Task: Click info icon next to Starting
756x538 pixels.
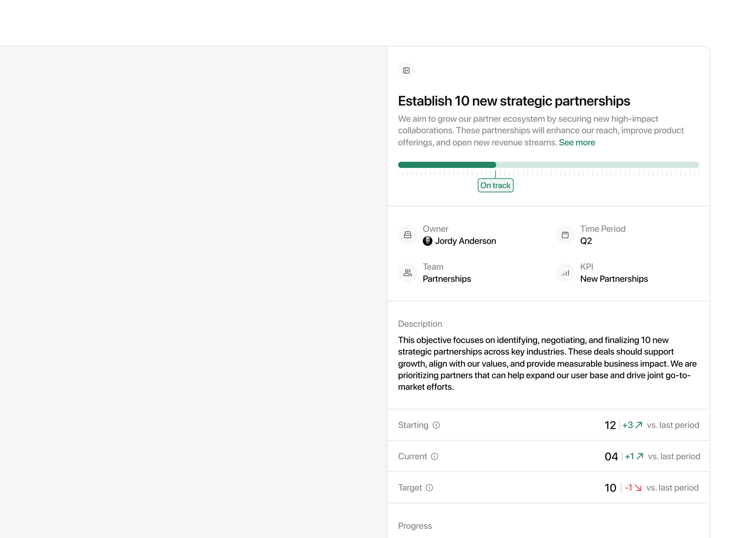Action: pos(436,425)
